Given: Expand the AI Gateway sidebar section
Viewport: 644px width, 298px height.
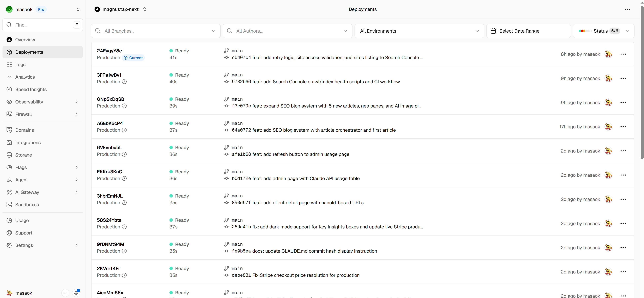Looking at the screenshot, I should pos(77,192).
